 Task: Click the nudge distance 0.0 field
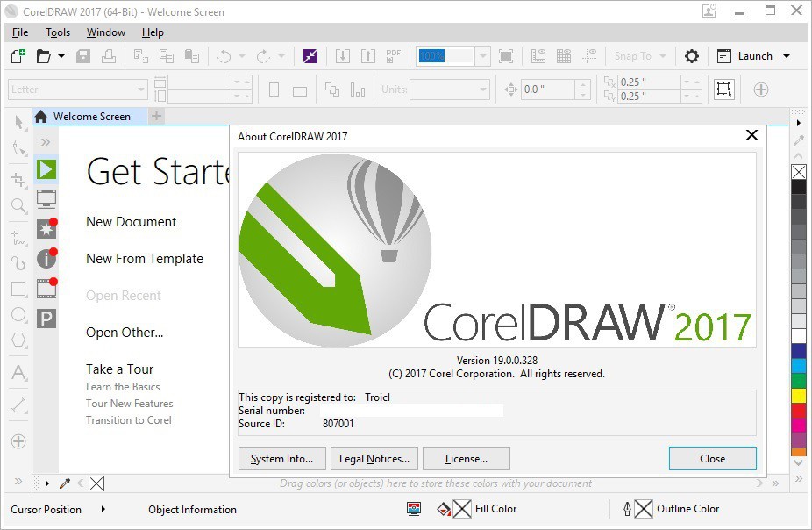coord(548,90)
